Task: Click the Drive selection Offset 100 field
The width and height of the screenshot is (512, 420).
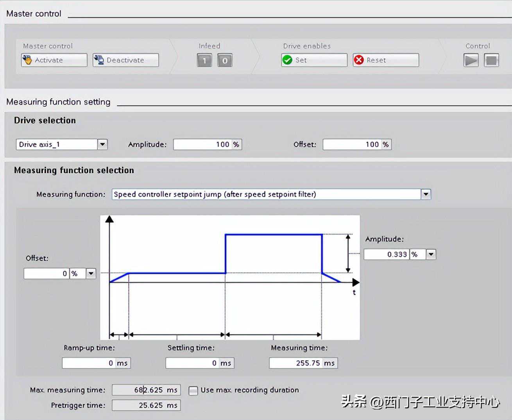Action: [352, 144]
